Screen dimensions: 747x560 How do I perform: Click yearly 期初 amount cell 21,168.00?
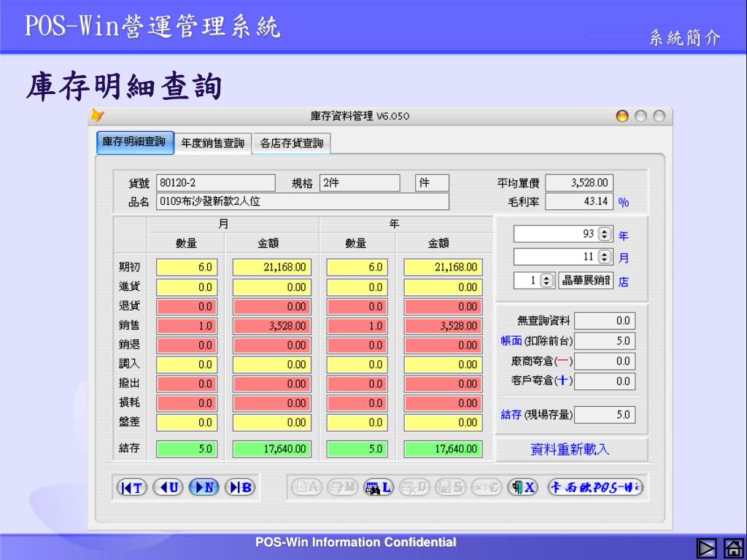pyautogui.click(x=443, y=267)
